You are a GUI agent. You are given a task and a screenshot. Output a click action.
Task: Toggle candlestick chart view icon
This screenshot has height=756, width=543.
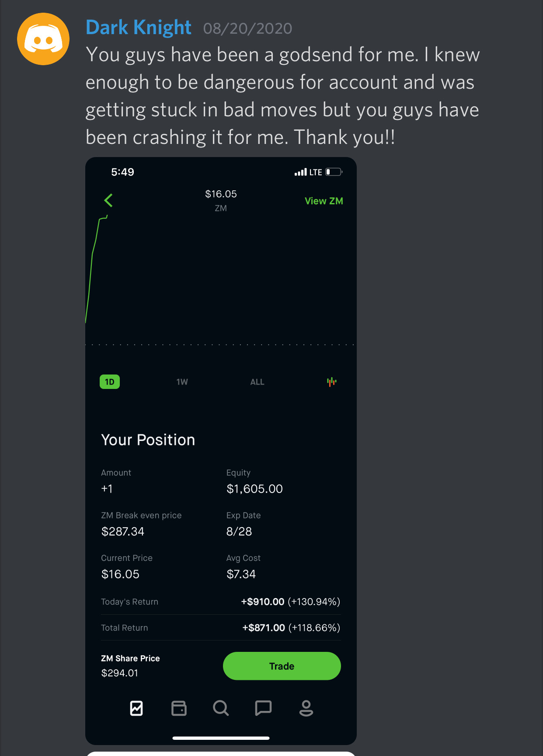click(332, 382)
